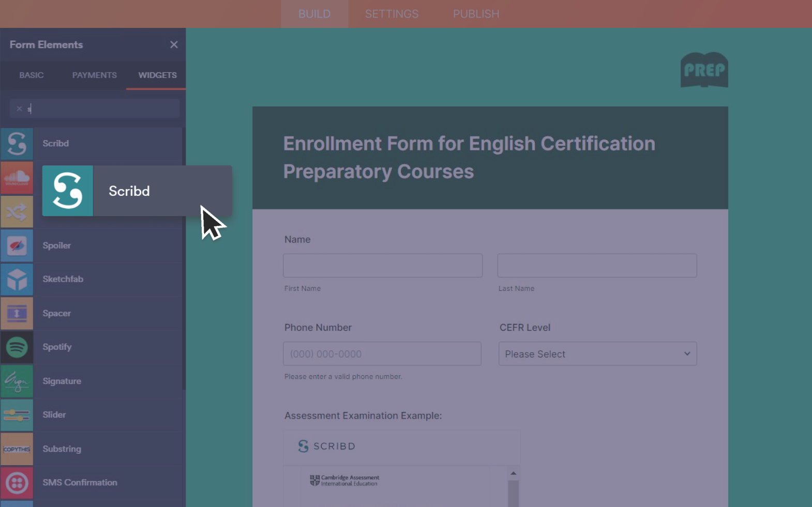This screenshot has height=507, width=812.
Task: Open the CEFR Level dropdown
Action: tap(598, 354)
